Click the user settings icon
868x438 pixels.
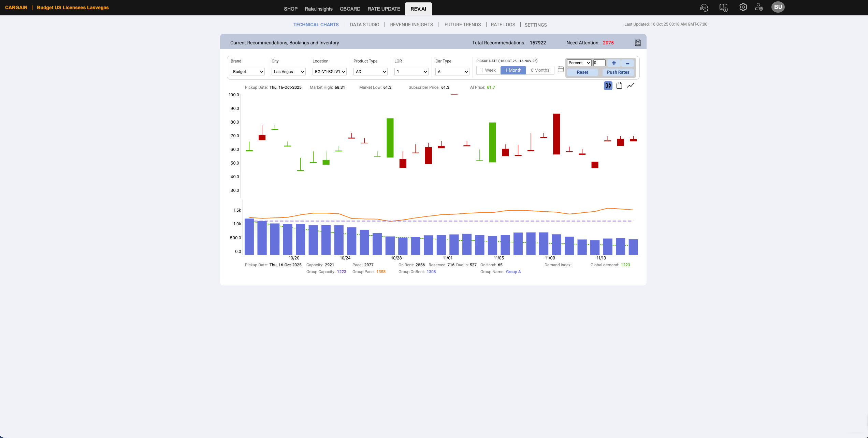pos(759,8)
